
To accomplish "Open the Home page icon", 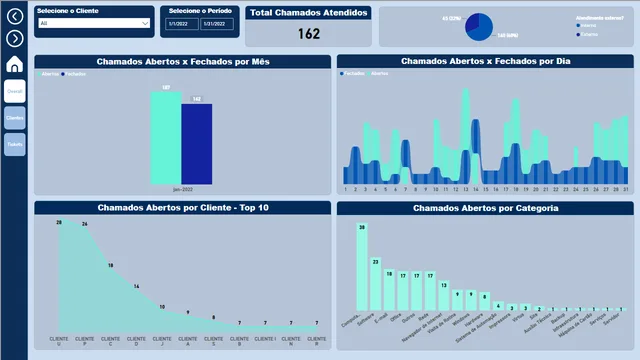I will [x=15, y=64].
